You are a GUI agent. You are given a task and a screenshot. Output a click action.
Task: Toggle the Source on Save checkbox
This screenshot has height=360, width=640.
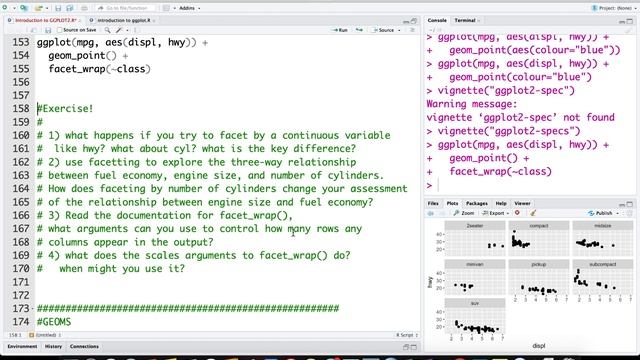[60, 30]
